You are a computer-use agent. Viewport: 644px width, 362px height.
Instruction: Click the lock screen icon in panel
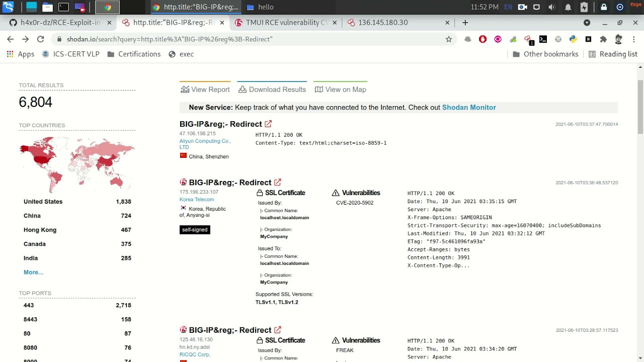(x=603, y=7)
